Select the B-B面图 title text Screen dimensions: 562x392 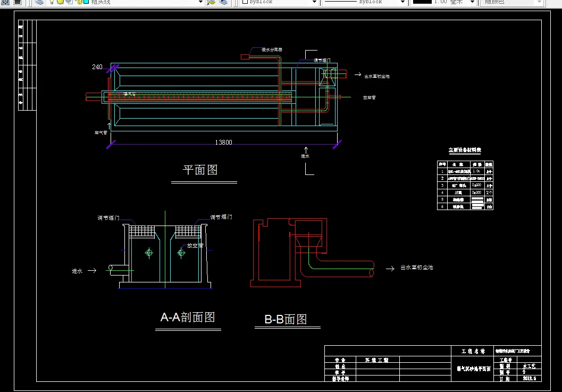pyautogui.click(x=286, y=319)
